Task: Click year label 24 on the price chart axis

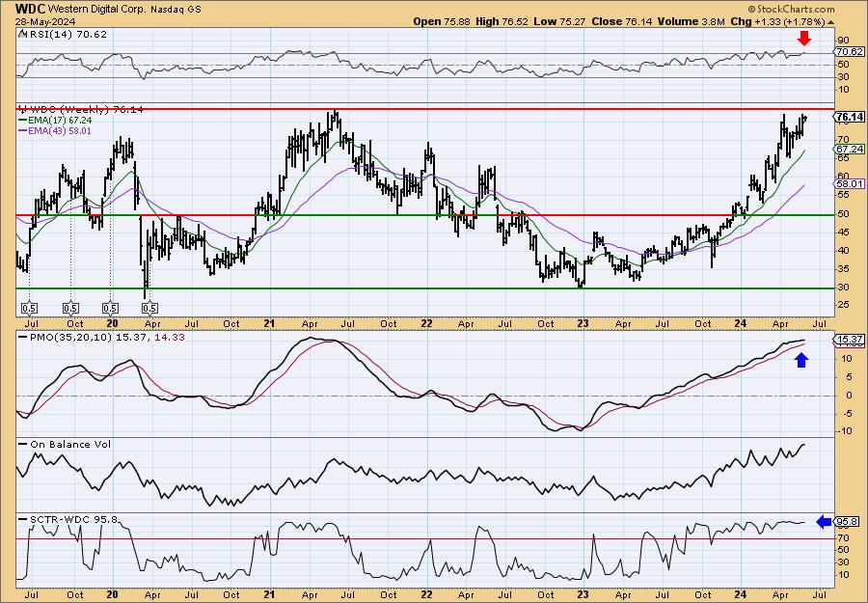Action: [x=741, y=323]
